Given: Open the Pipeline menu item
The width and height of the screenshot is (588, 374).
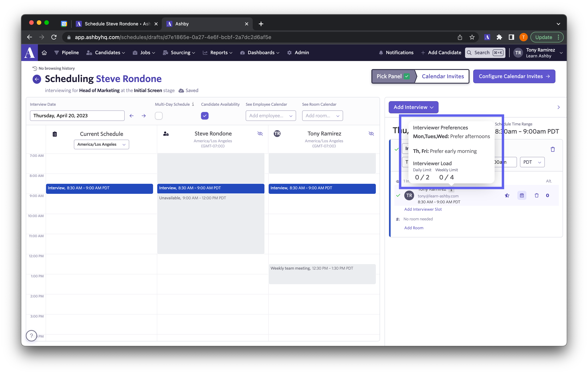Looking at the screenshot, I should click(x=66, y=52).
